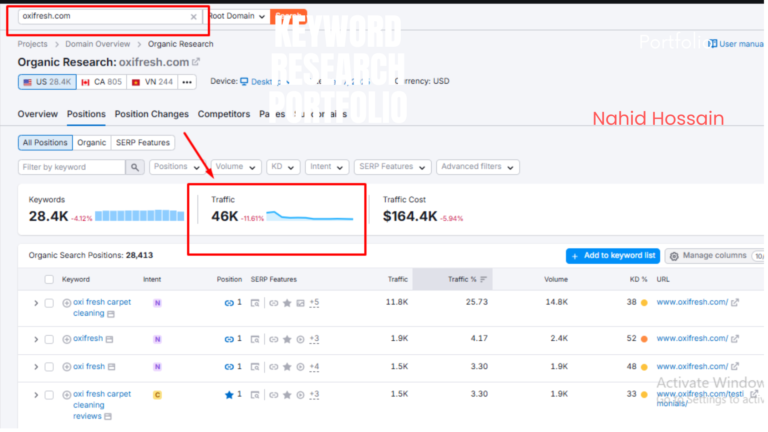Switch to the Positions tab
Screen dimensions: 768x432
tap(86, 114)
